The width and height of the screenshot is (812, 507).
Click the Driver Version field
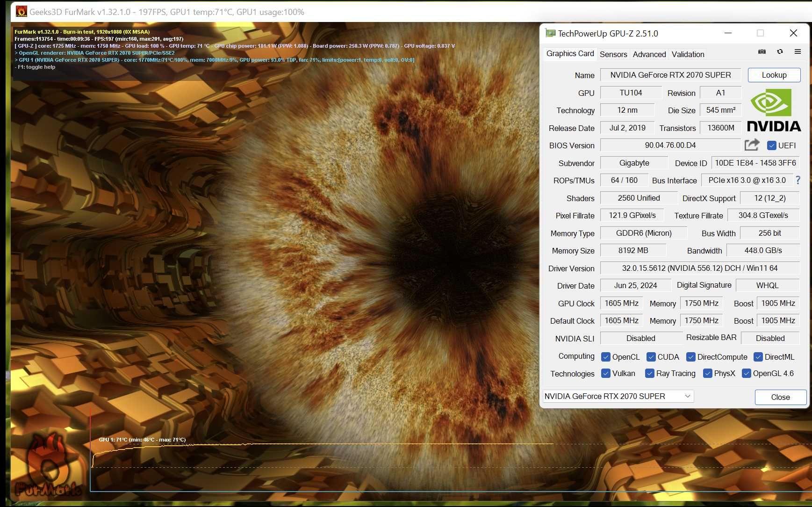(700, 268)
